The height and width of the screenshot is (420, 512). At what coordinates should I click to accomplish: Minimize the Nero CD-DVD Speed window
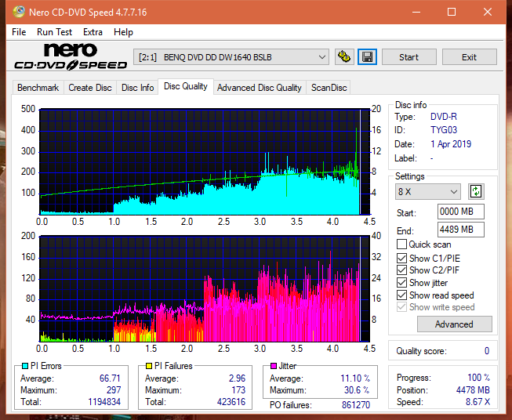pyautogui.click(x=416, y=12)
